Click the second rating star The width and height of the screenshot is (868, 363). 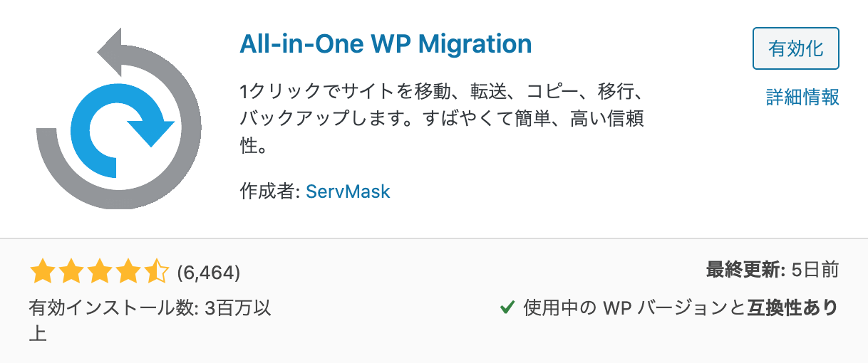click(x=71, y=271)
